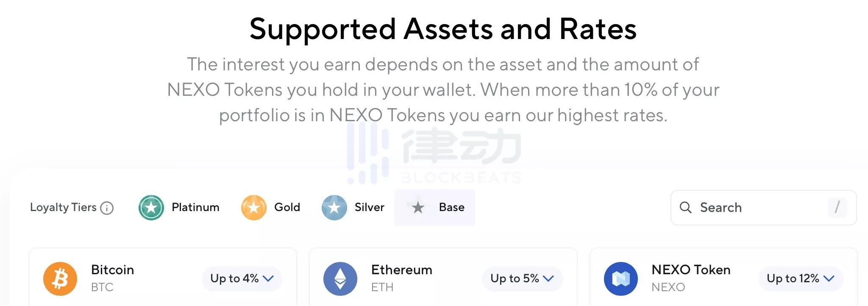The image size is (868, 306).
Task: Select the Base loyalty tier
Action: 451,207
